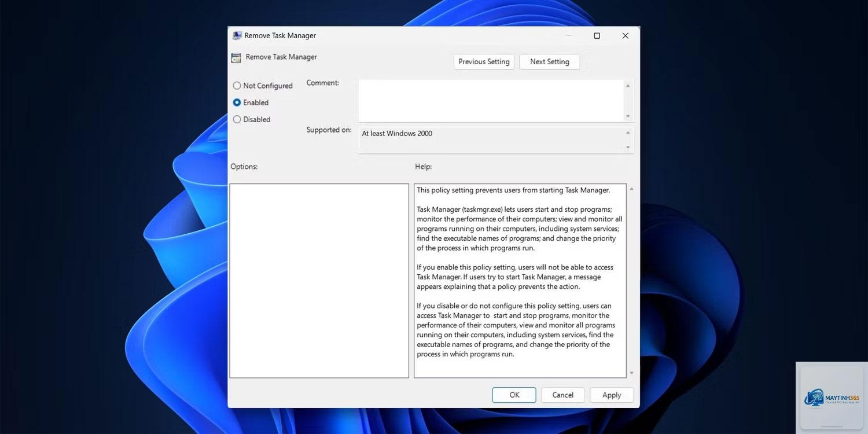Click Cancel to discard changes
The image size is (868, 434).
click(x=563, y=395)
